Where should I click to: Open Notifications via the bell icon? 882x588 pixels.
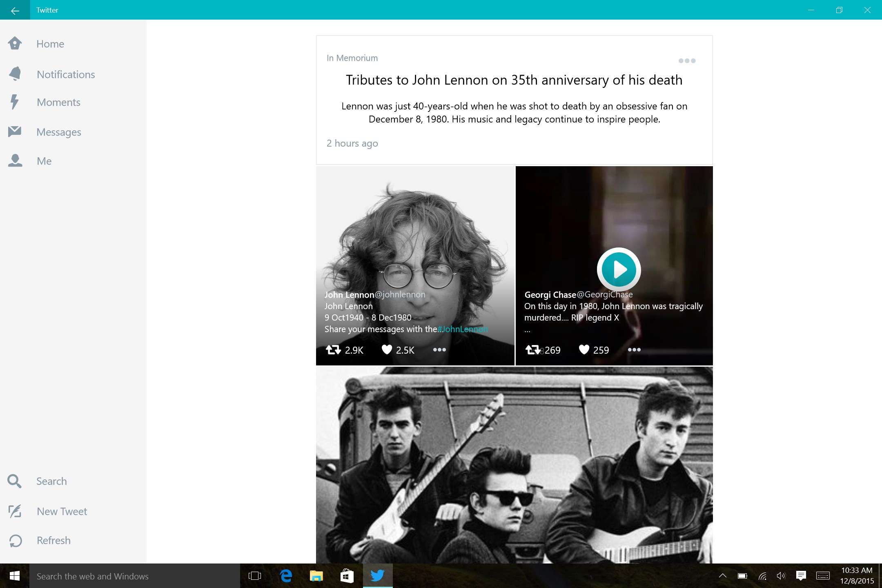15,74
